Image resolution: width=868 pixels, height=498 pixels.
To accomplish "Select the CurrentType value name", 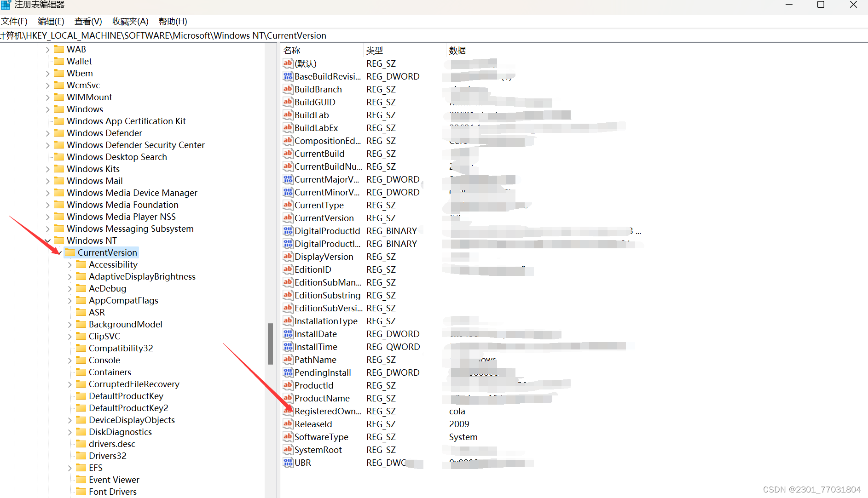I will [x=319, y=205].
